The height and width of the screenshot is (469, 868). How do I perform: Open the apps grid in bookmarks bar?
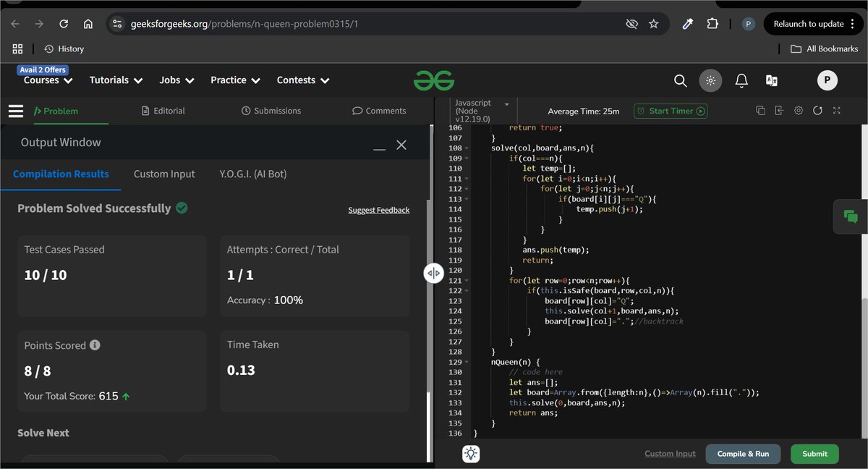(x=18, y=49)
